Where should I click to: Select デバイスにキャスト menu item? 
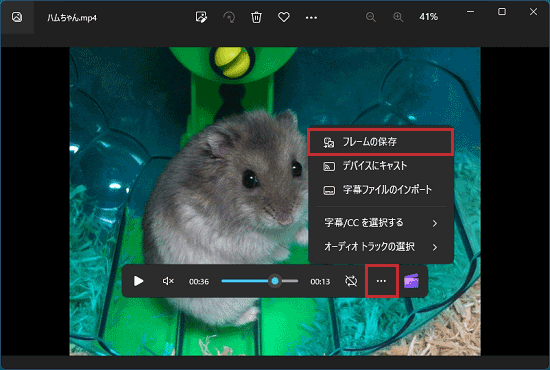tap(381, 166)
